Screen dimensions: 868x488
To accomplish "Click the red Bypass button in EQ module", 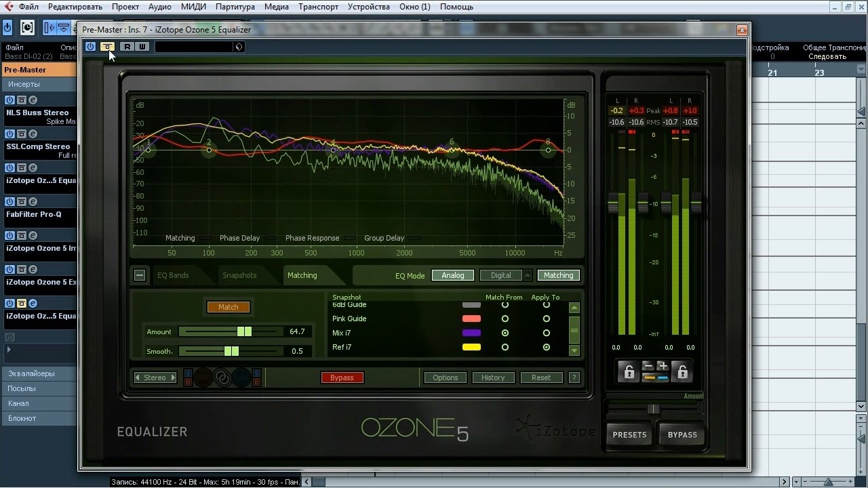I will click(342, 378).
